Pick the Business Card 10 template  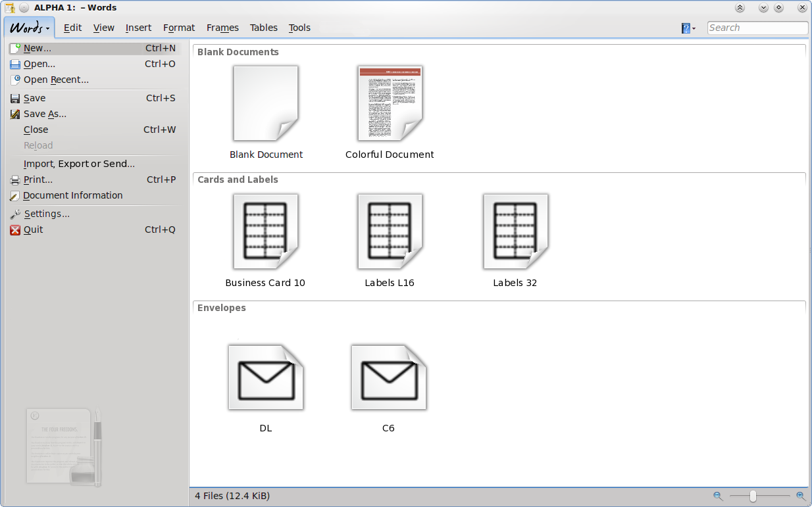(265, 231)
